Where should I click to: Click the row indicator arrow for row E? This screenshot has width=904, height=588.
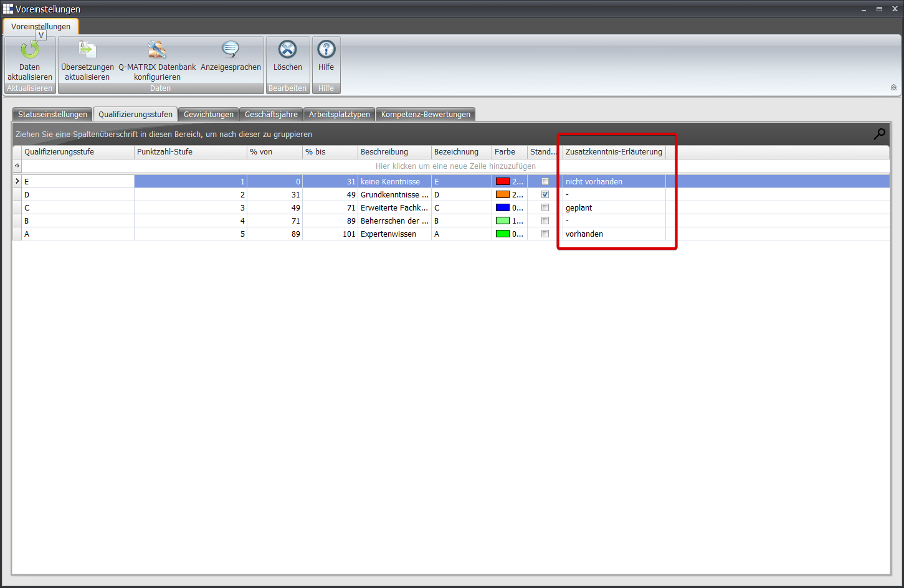pyautogui.click(x=17, y=182)
